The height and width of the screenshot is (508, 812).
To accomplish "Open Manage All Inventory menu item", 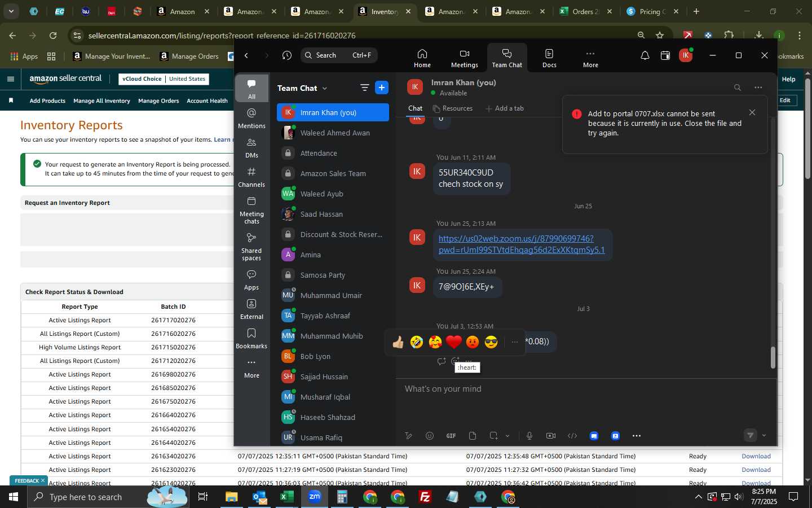I will [x=101, y=101].
